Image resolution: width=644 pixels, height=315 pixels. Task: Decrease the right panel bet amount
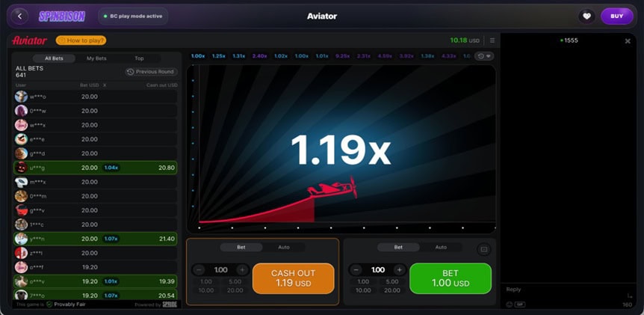tap(356, 270)
